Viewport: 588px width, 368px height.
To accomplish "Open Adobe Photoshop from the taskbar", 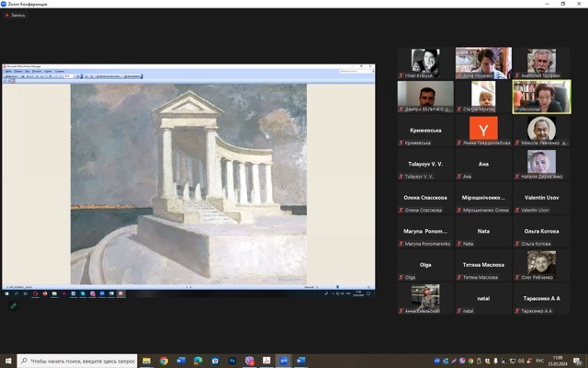I will 232,361.
